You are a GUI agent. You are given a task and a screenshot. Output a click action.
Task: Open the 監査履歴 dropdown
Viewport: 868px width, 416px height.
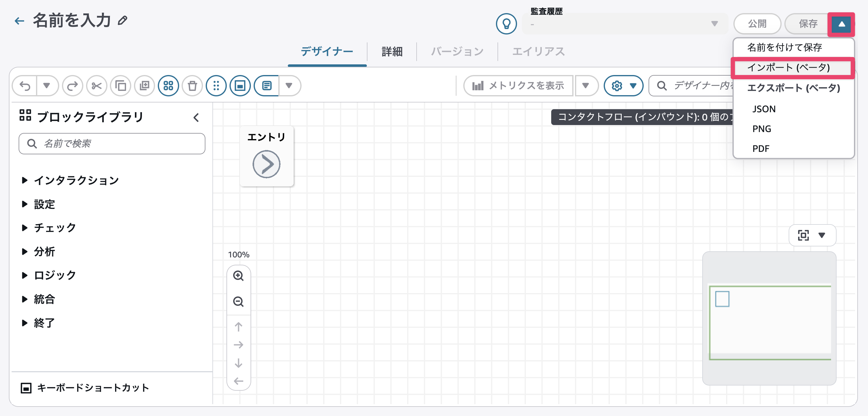click(x=625, y=23)
